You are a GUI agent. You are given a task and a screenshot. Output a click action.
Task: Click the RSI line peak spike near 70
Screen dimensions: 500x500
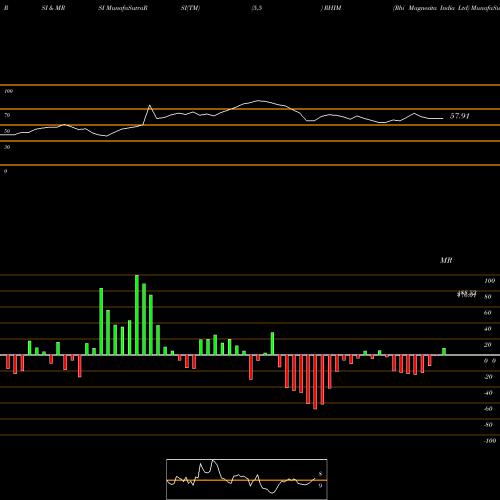(x=149, y=106)
